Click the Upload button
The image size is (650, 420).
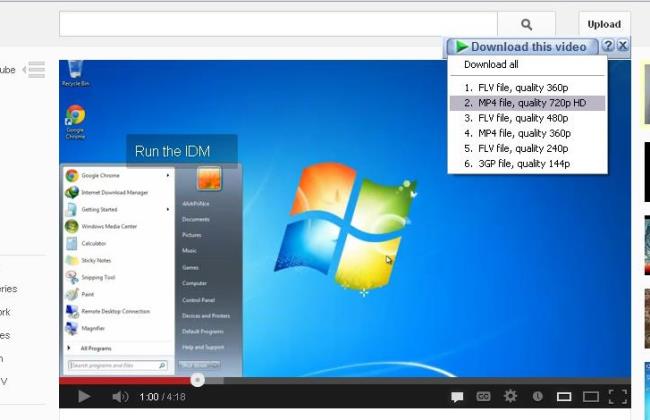click(x=604, y=25)
